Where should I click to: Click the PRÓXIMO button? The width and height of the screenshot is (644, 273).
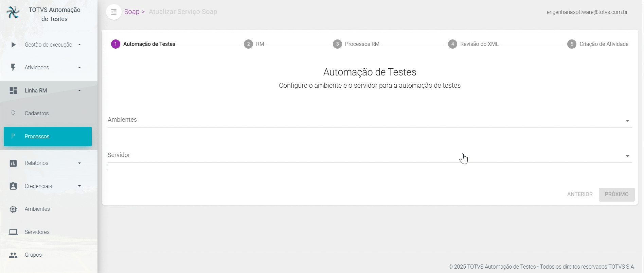616,194
